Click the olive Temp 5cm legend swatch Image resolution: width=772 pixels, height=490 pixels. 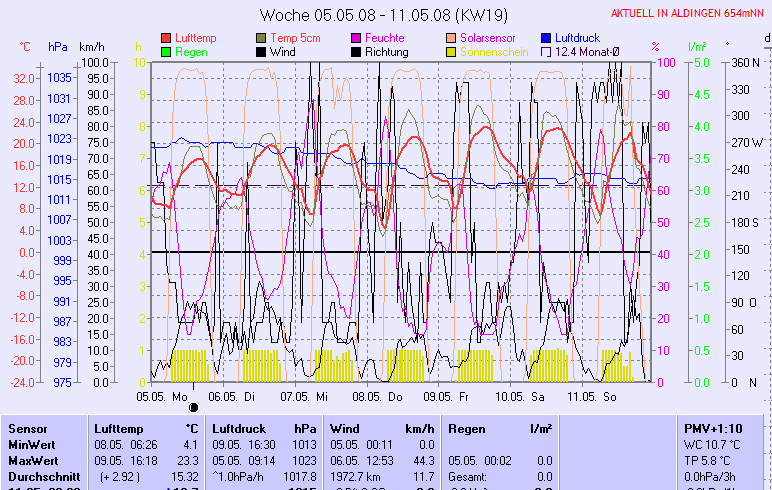pos(262,38)
